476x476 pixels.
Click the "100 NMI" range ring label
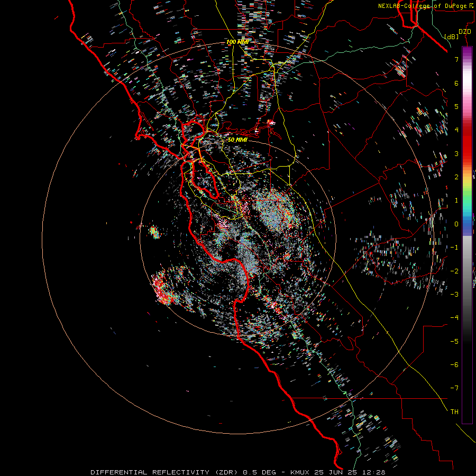tap(237, 42)
